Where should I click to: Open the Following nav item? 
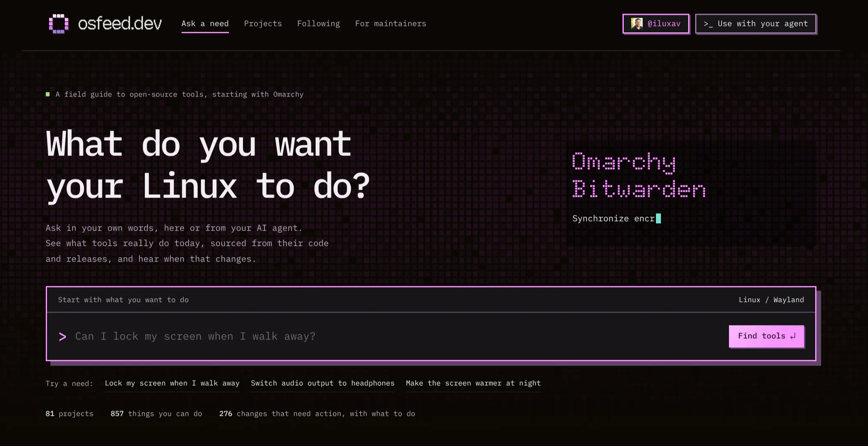pyautogui.click(x=318, y=24)
